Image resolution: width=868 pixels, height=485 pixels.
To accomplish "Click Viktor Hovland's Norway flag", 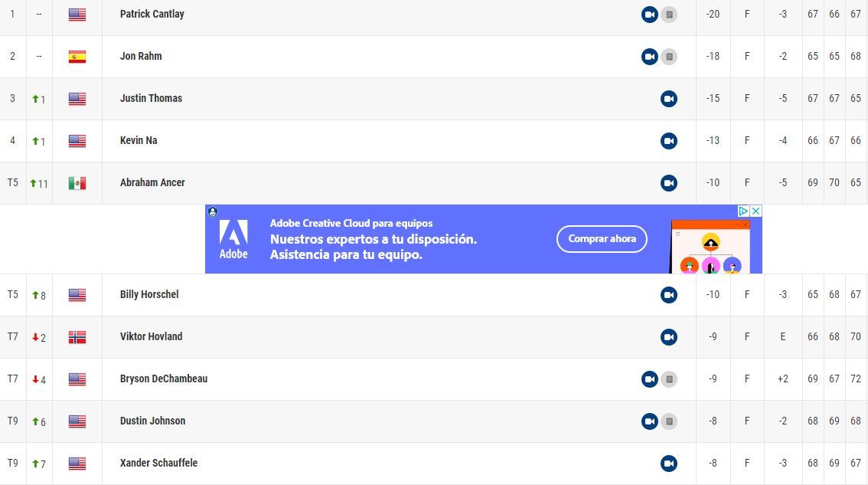I will [x=77, y=337].
